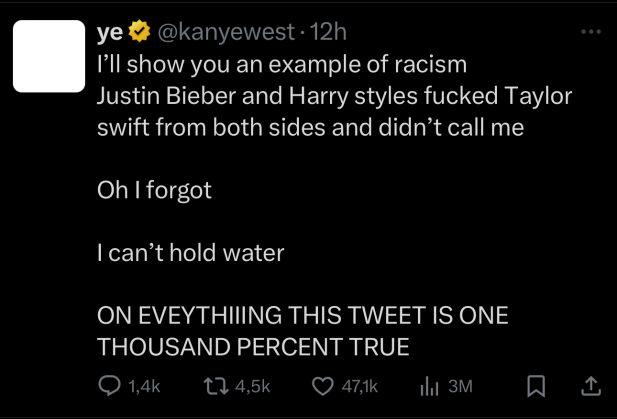The width and height of the screenshot is (617, 419).
Task: Click the 47,1k likes count
Action: pyautogui.click(x=360, y=386)
